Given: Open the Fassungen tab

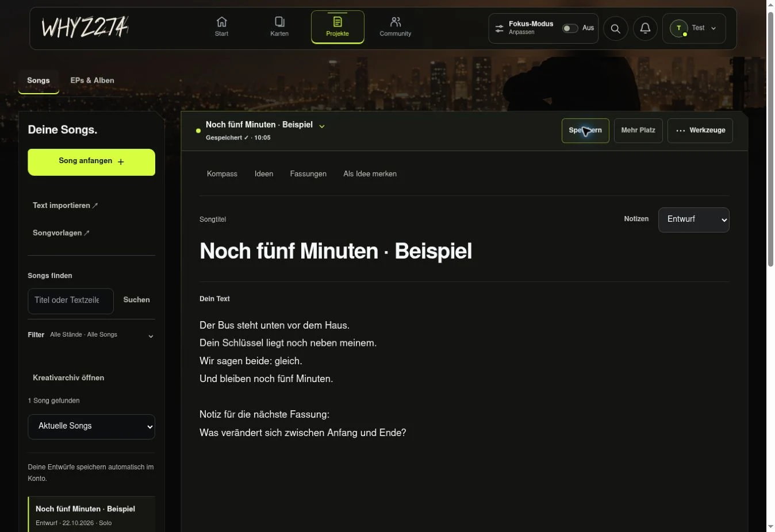Looking at the screenshot, I should [x=308, y=174].
